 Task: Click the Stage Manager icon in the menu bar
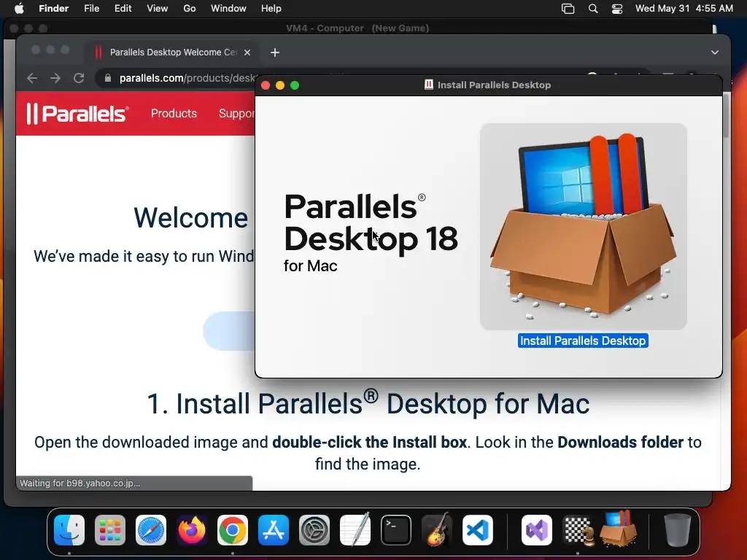click(568, 9)
